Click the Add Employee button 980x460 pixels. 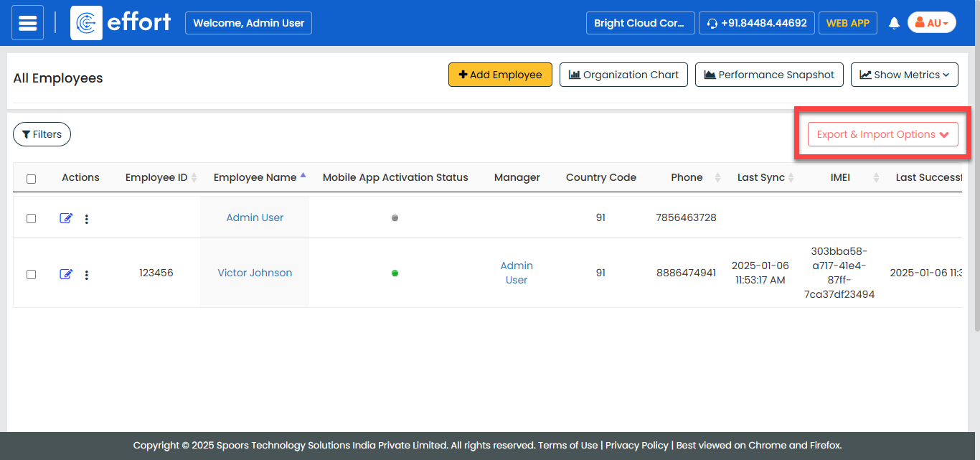tap(500, 75)
